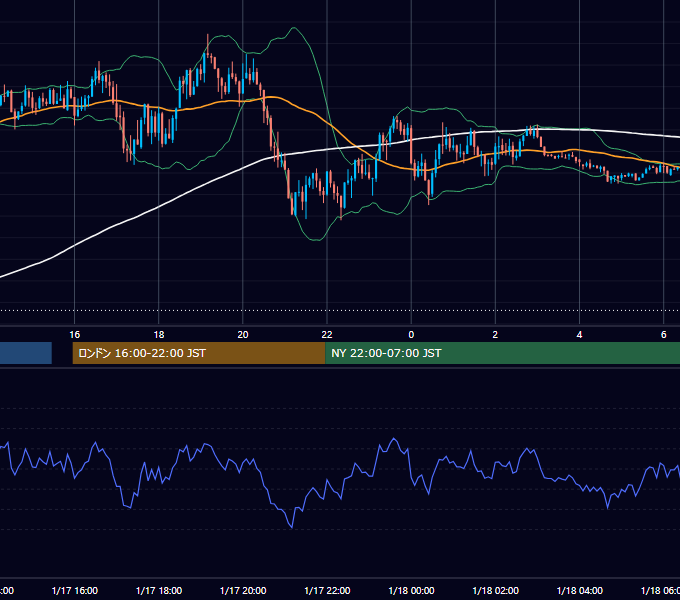Select the 1/17 18:00 time label
Viewport: 680px width, 600px height.
click(159, 590)
